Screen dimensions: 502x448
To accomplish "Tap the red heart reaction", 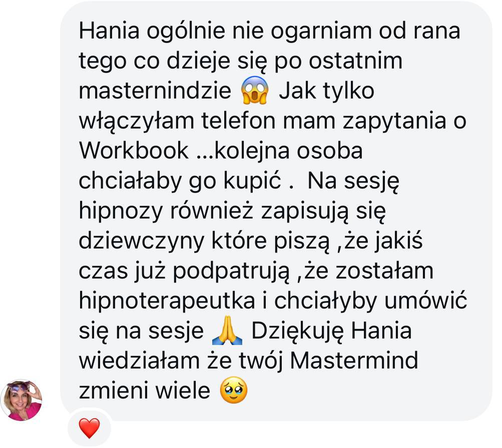I will coord(89,428).
